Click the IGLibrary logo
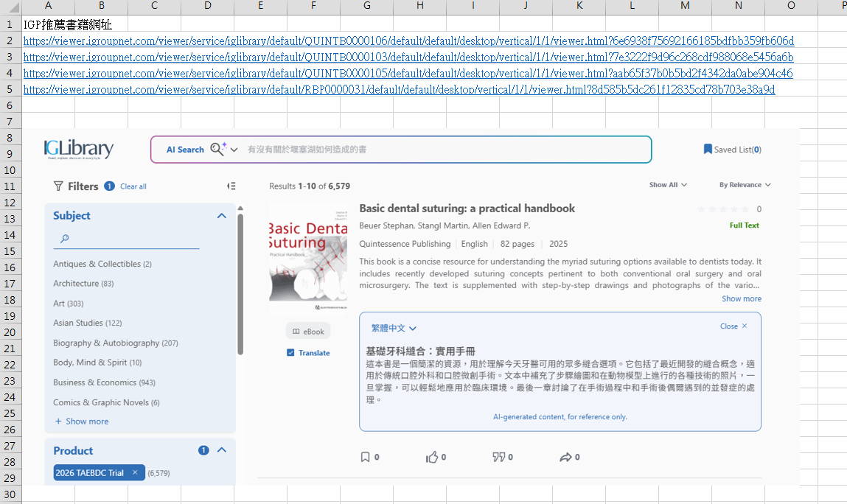847x504 pixels. click(x=79, y=150)
